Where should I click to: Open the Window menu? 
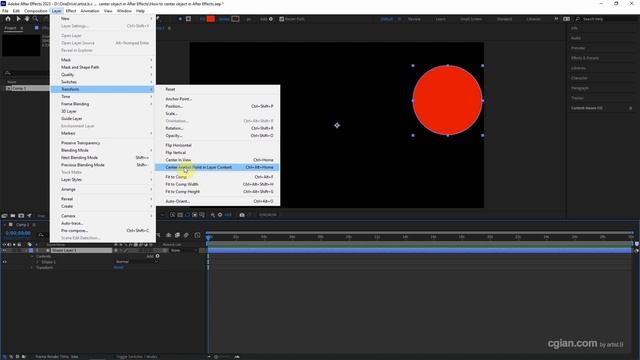coord(124,11)
